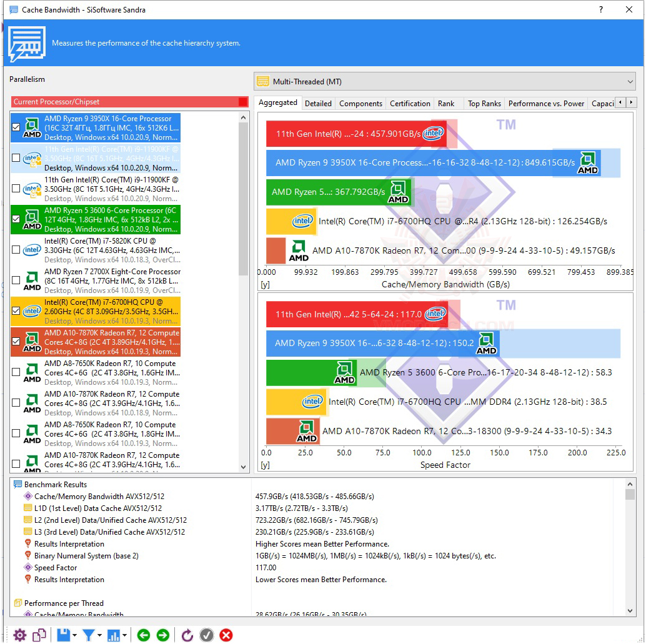This screenshot has height=644, width=646.
Task: Click the processor list scrollbar down arrow
Action: pos(243,467)
